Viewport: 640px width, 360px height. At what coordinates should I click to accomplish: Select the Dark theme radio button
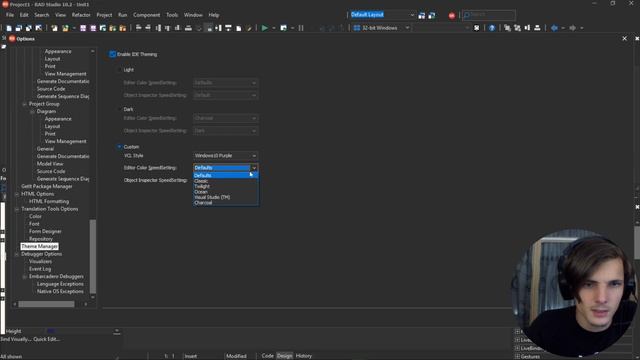(120, 109)
